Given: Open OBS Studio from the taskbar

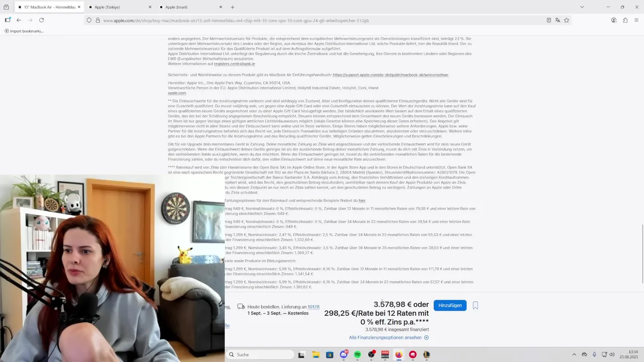Looking at the screenshot, I should [x=371, y=354].
